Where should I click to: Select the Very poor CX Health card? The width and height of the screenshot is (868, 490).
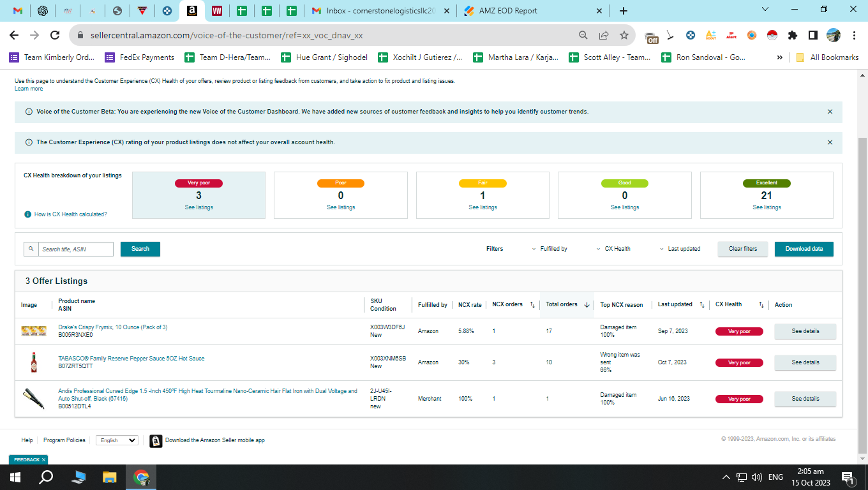[198, 195]
